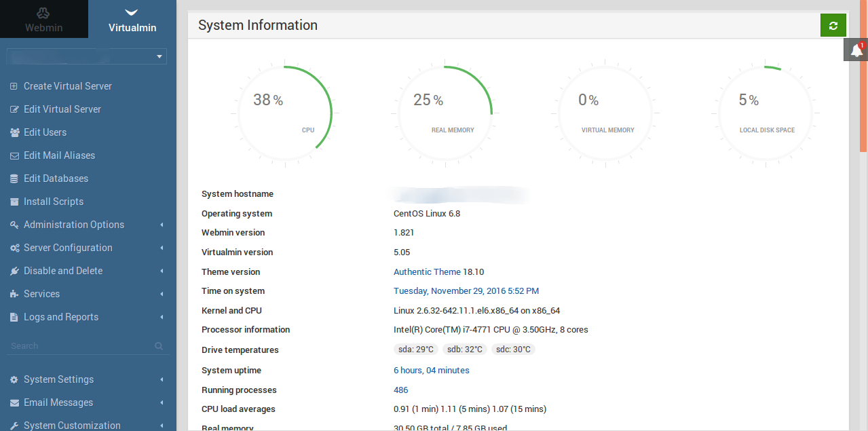Click the System Settings gear icon

[14, 379]
